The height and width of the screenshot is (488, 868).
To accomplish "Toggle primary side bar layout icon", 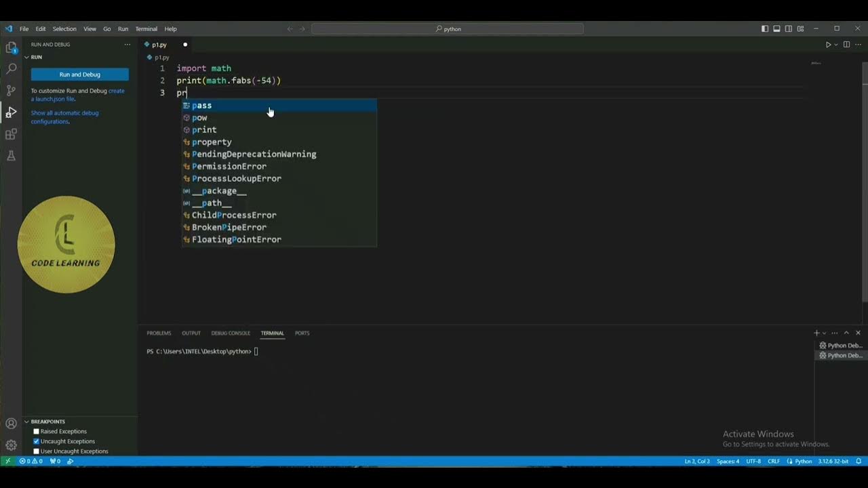I will pyautogui.click(x=765, y=28).
